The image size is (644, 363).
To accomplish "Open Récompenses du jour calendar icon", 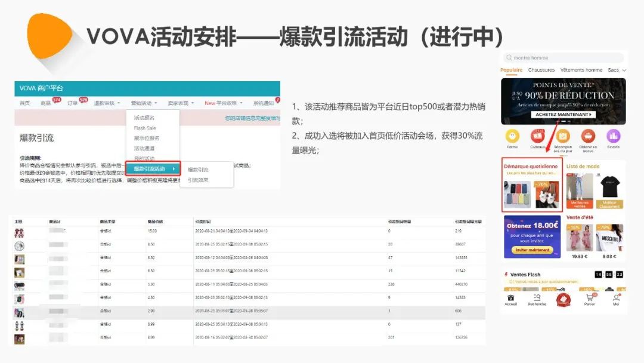I will (x=563, y=136).
